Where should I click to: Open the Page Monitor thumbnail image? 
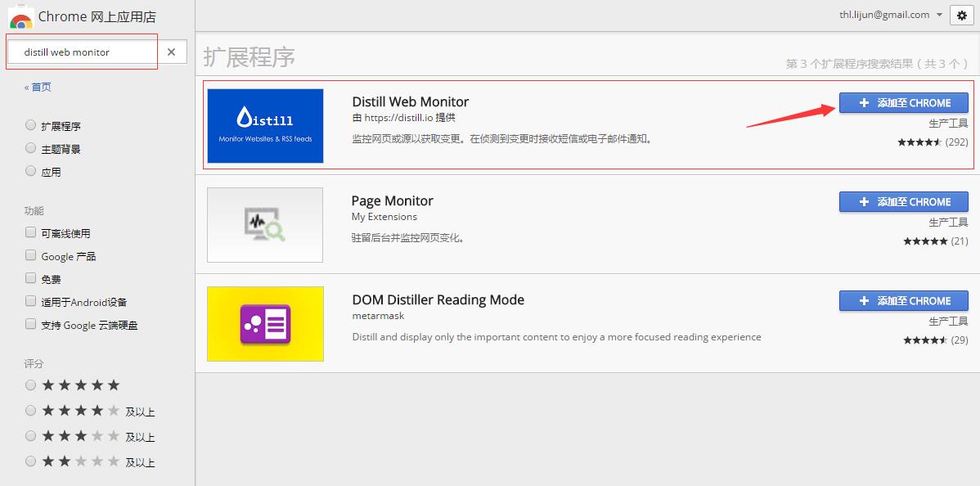click(265, 224)
